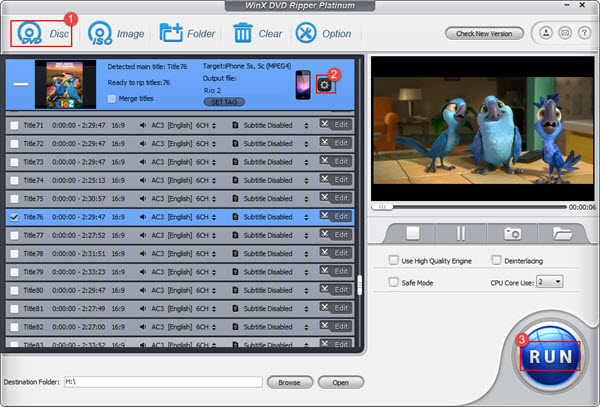Enable the Merge titles checkbox

click(112, 99)
